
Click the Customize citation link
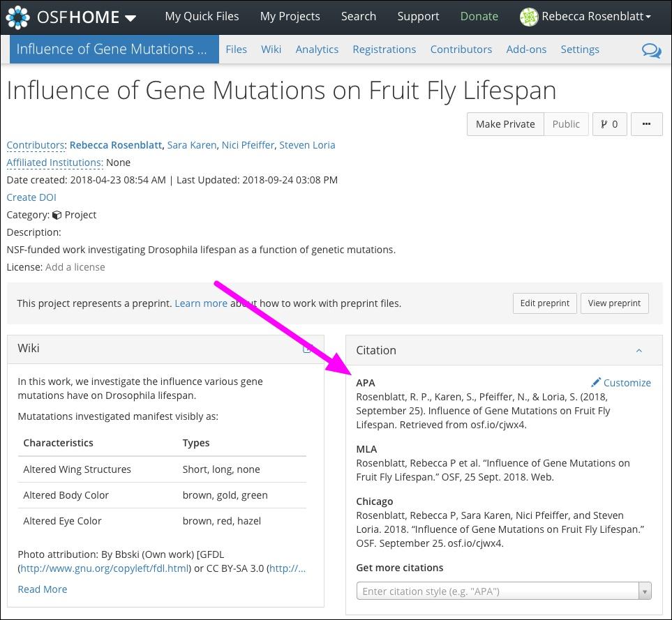tap(627, 383)
